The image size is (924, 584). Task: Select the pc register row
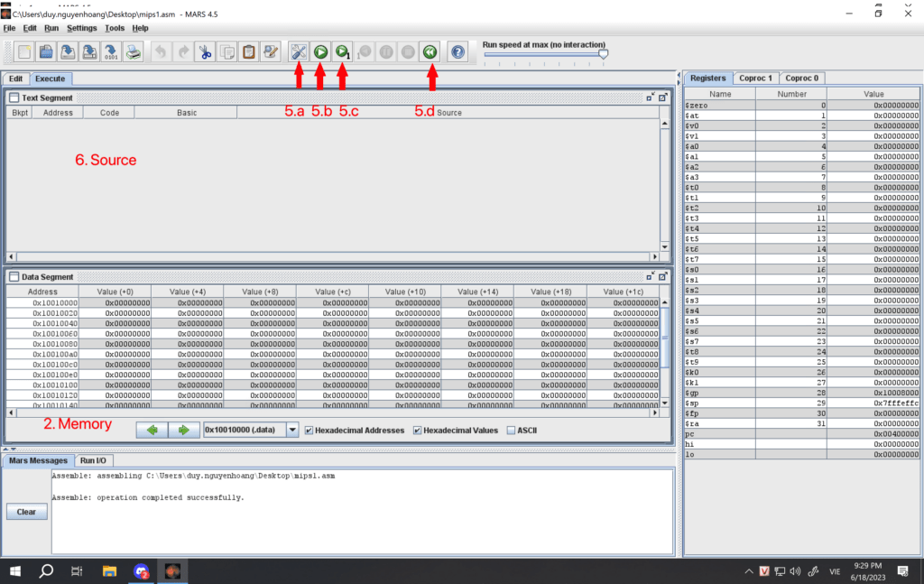tap(802, 434)
